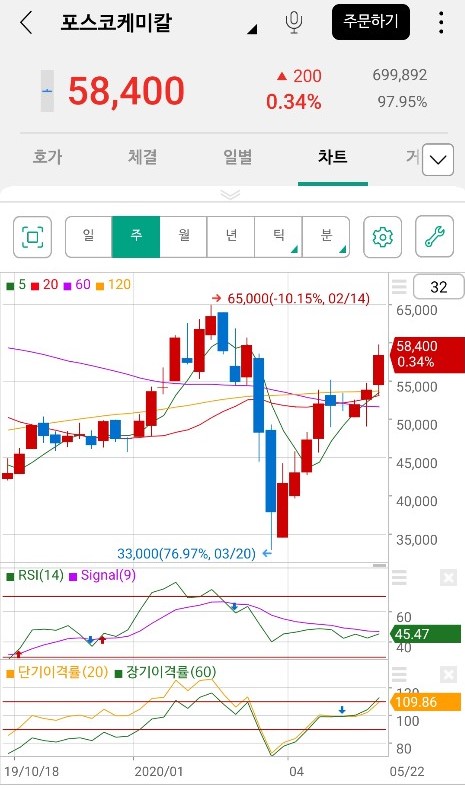This screenshot has height=789, width=465.
Task: Select the 일 daily period
Action: (89, 237)
